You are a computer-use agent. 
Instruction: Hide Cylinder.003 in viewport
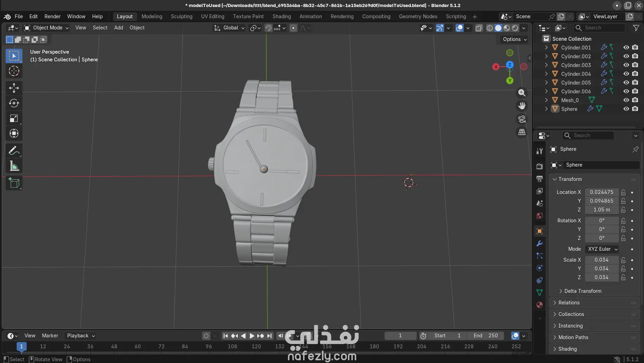point(626,65)
